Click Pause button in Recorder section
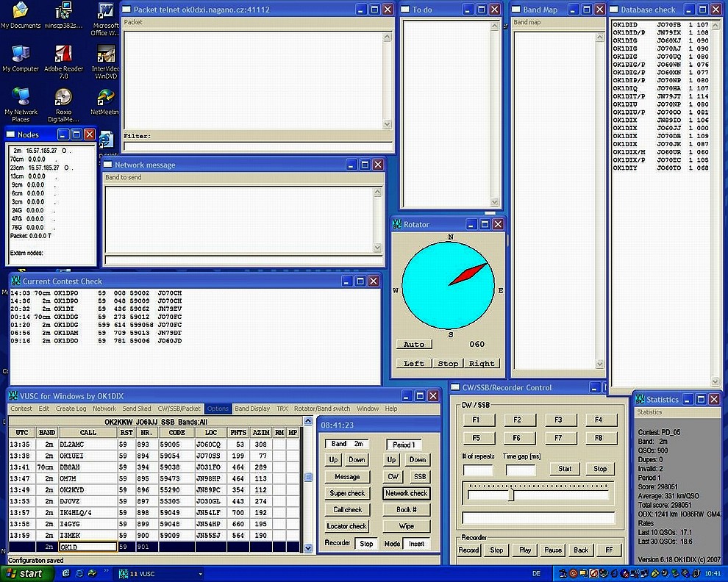The height and width of the screenshot is (582, 728). tap(553, 550)
